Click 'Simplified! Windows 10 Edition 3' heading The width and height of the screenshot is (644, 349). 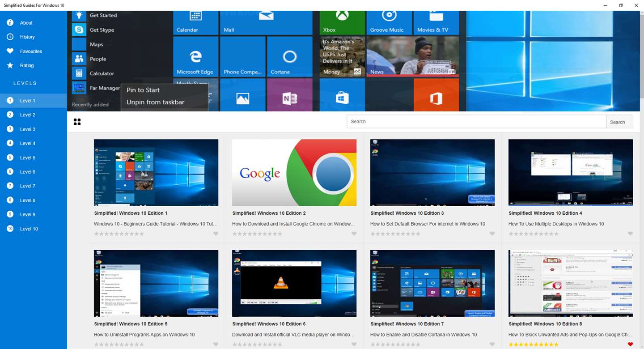pos(407,213)
